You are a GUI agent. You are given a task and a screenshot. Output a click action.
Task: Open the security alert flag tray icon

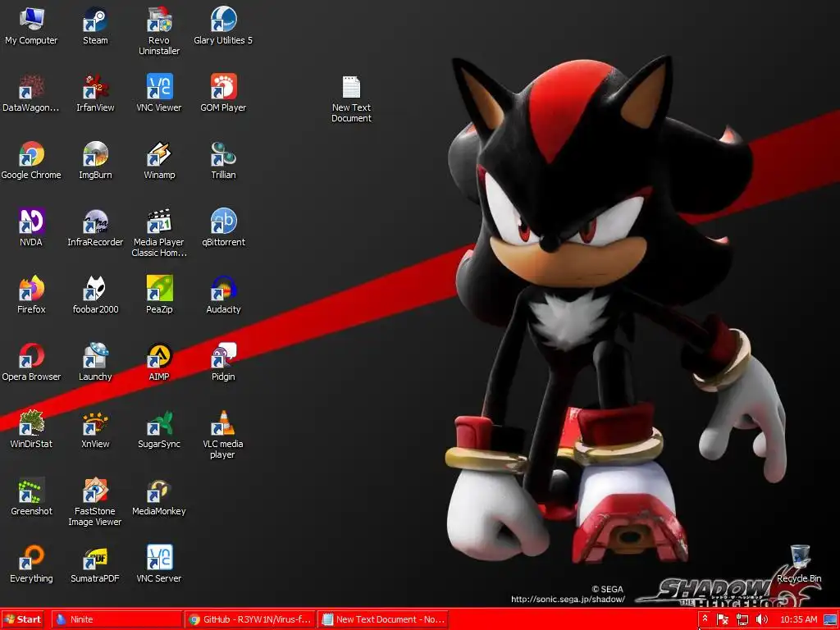[723, 620]
